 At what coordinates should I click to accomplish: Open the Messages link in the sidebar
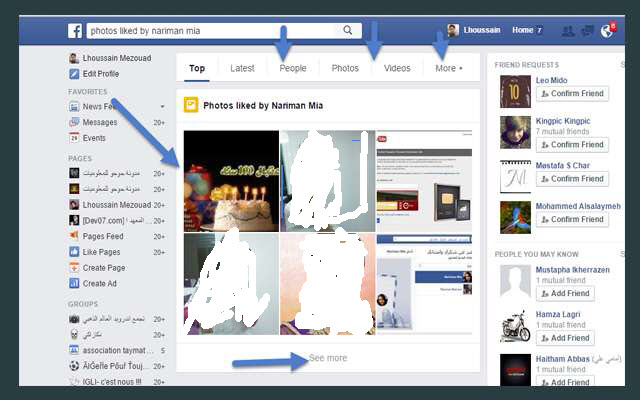coord(100,122)
